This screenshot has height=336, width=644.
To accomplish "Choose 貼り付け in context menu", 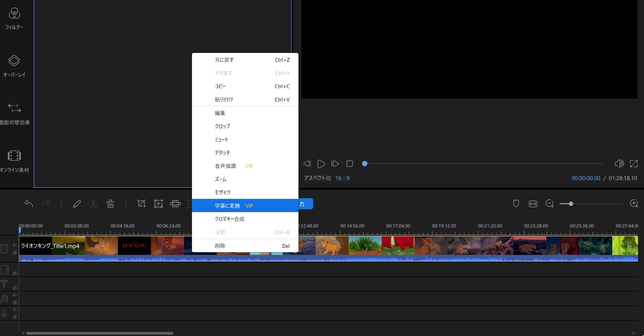I will pos(245,100).
